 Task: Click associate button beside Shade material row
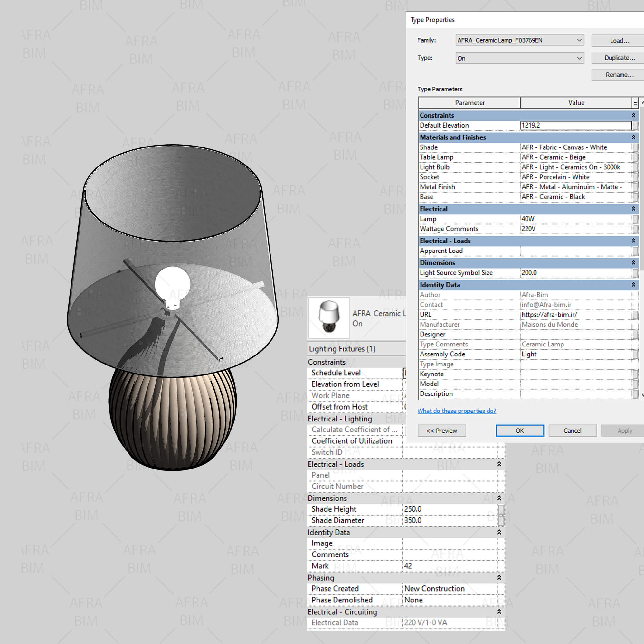[x=635, y=147]
